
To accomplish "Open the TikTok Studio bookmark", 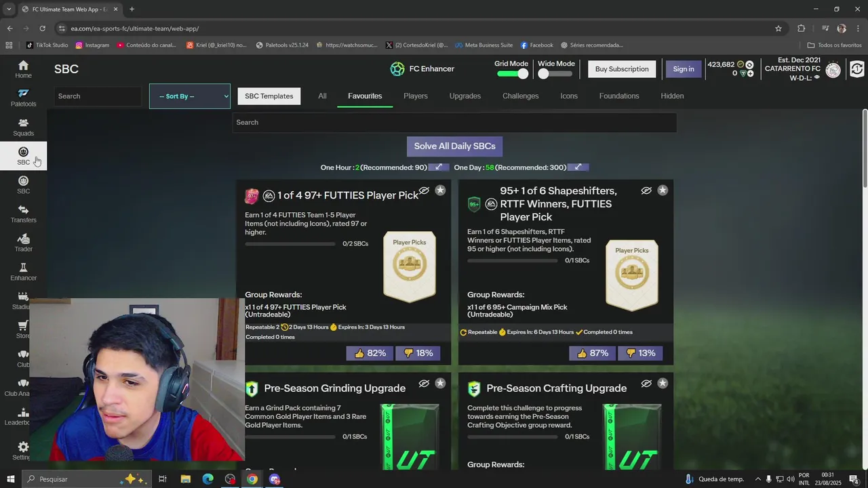I will (47, 45).
